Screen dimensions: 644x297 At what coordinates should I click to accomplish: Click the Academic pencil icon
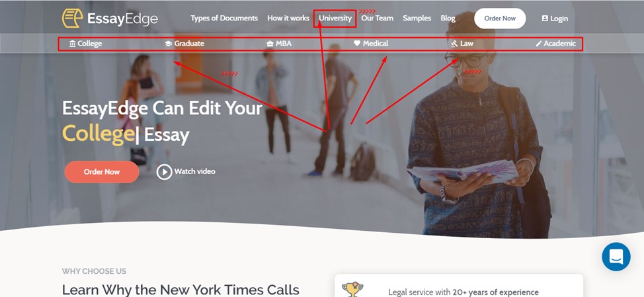(539, 44)
